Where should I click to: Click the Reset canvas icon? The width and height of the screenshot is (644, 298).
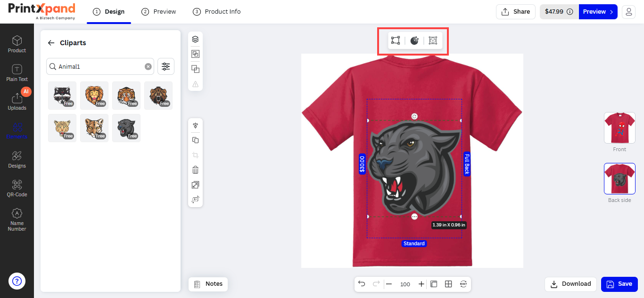463,284
